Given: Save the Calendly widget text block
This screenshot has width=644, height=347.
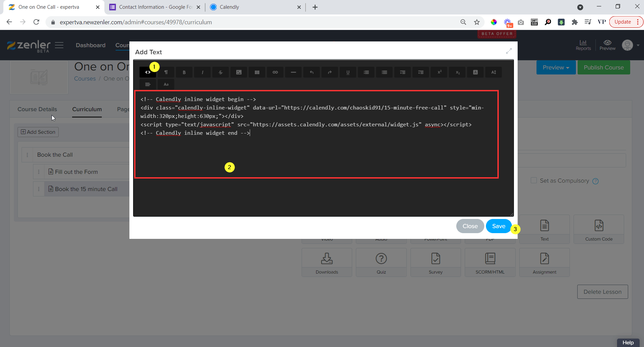Looking at the screenshot, I should pos(498,226).
